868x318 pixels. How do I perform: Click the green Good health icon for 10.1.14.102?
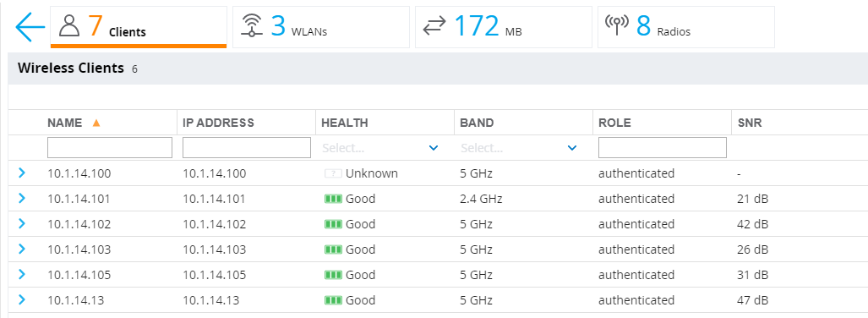pyautogui.click(x=333, y=224)
